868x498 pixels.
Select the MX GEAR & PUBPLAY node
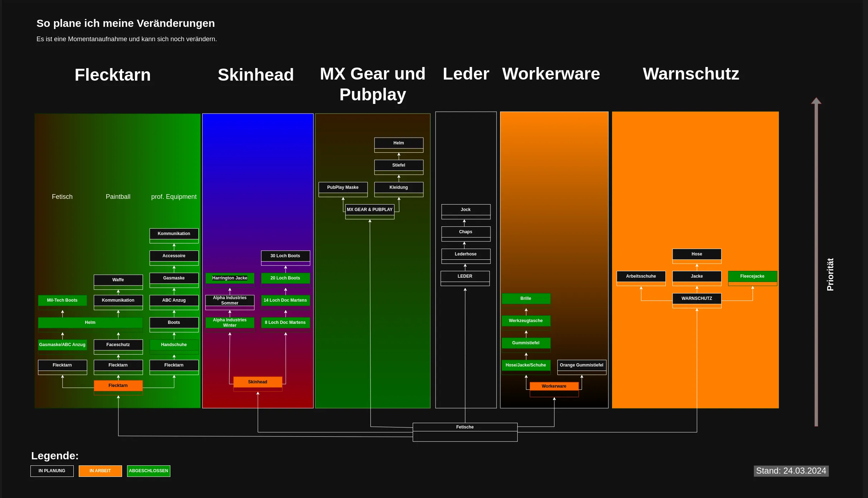(x=370, y=210)
